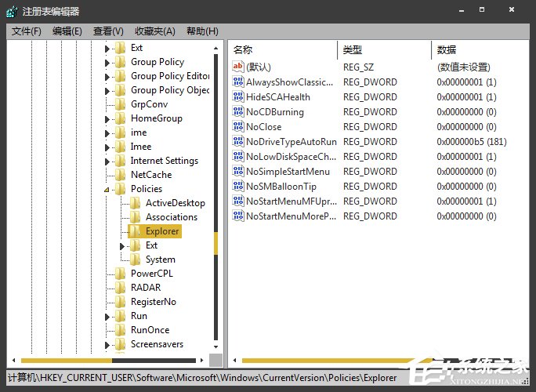The height and width of the screenshot is (392, 536).
Task: Click the DWORD icon of NoCDBurning
Action: pyautogui.click(x=238, y=111)
